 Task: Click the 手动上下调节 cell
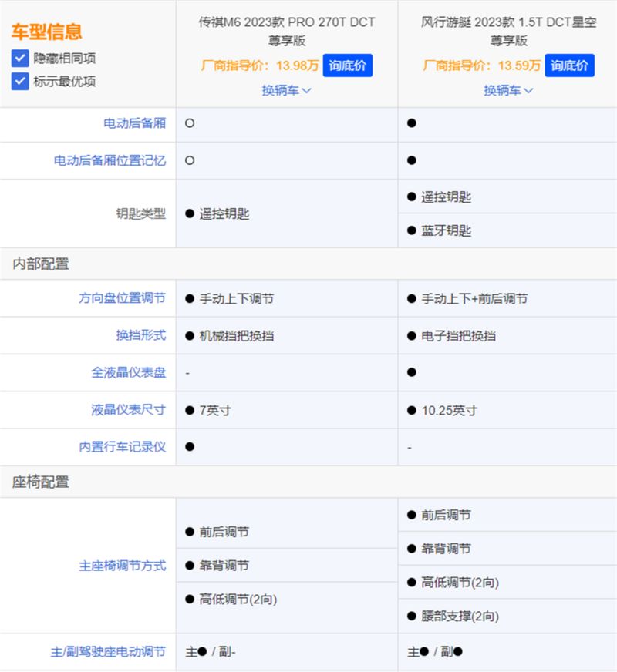287,299
